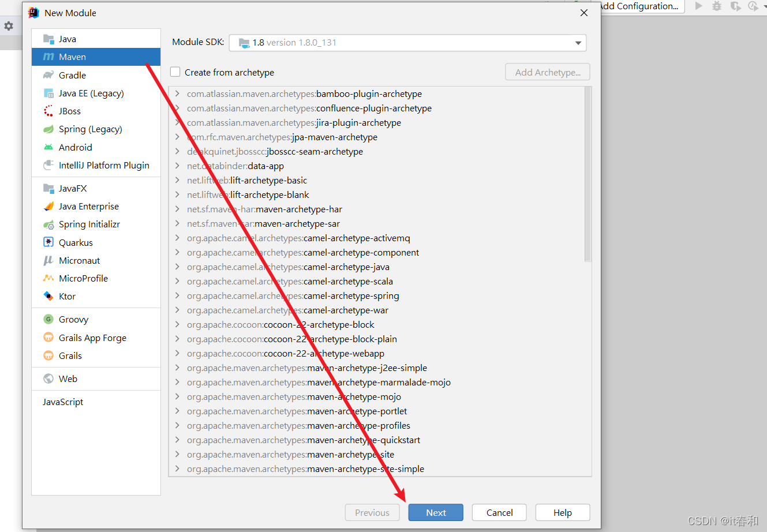Screen dimensions: 767x532
Task: Select the Gradle elephant icon
Action: click(x=48, y=75)
